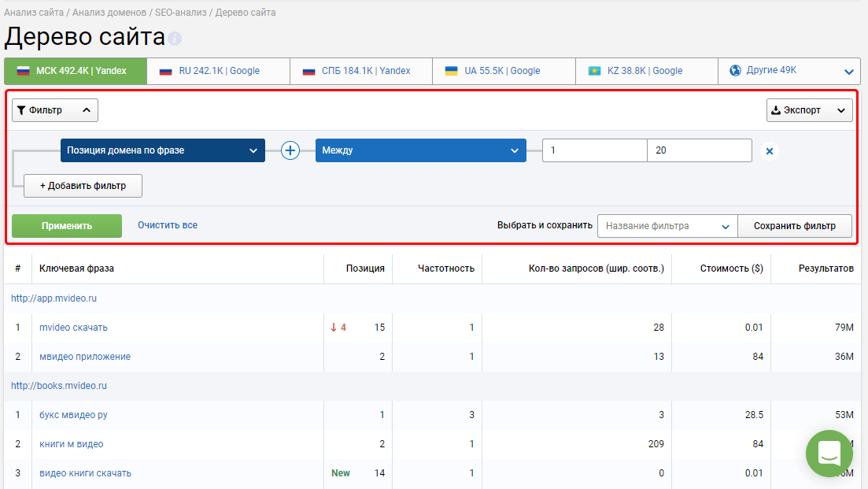Open Позиция домена по фразе dropdown
Image resolution: width=868 pixels, height=489 pixels.
(163, 150)
